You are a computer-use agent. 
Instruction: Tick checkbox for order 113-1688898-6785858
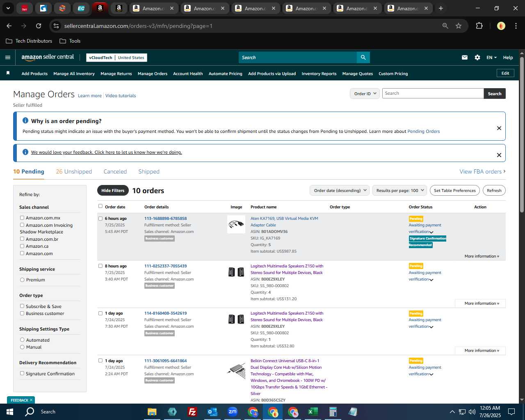100,219
